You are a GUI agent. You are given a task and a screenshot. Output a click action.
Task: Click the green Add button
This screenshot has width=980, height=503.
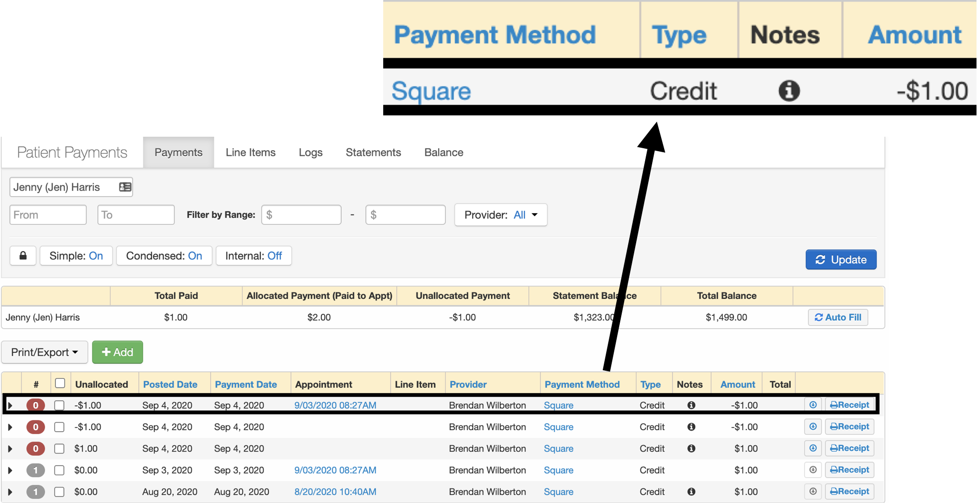(x=117, y=352)
